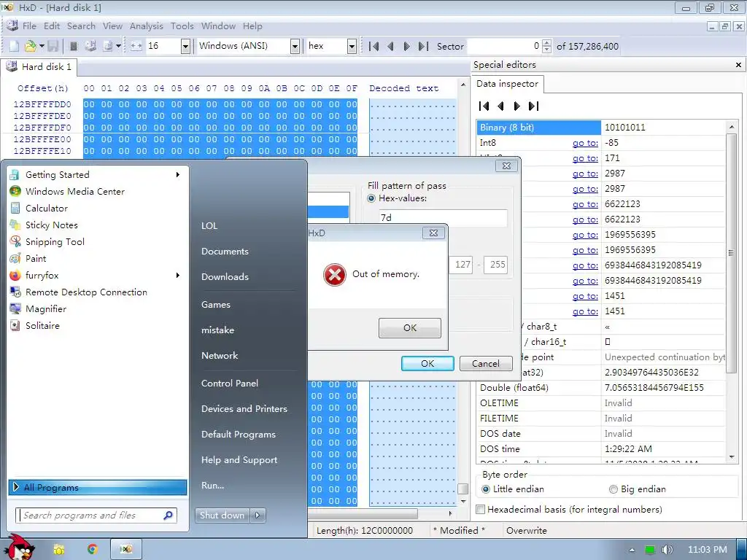Click Data inspector first-byte navigation arrow

click(484, 106)
